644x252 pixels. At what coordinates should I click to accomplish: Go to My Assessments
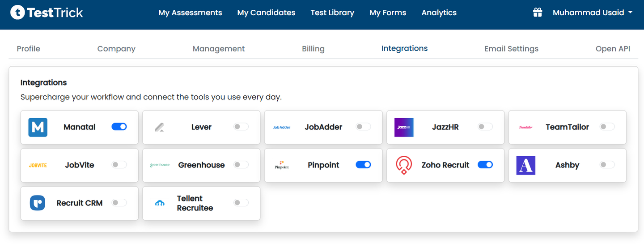190,13
